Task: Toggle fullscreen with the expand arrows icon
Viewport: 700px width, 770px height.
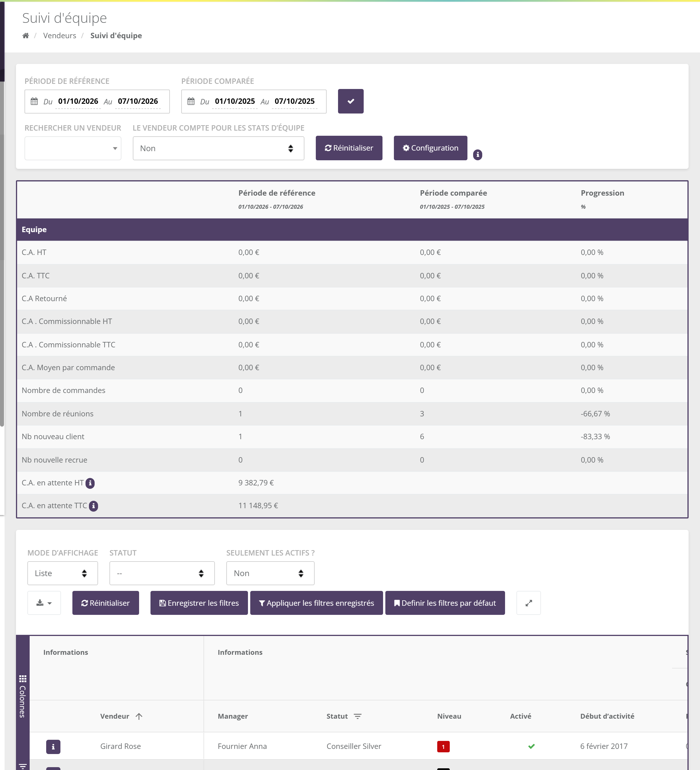Action: click(x=529, y=603)
